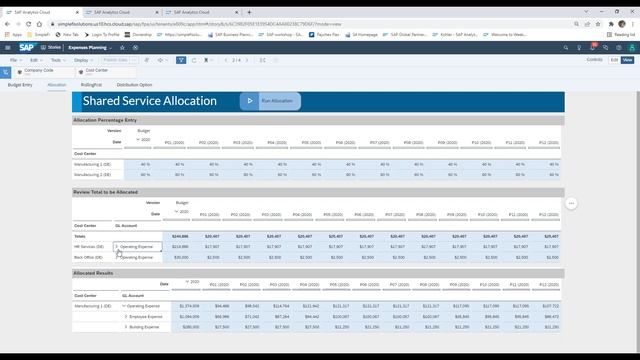
Task: Click the browser address bar
Action: click(x=310, y=24)
